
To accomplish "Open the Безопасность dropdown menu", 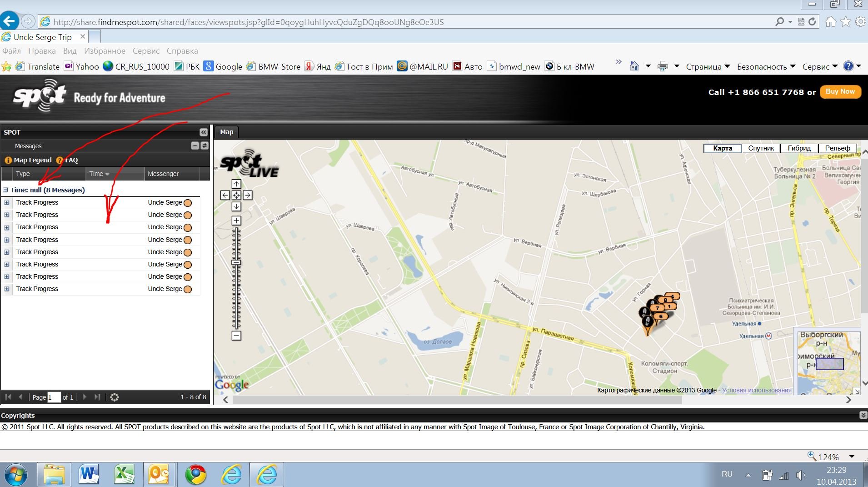I will tap(766, 66).
